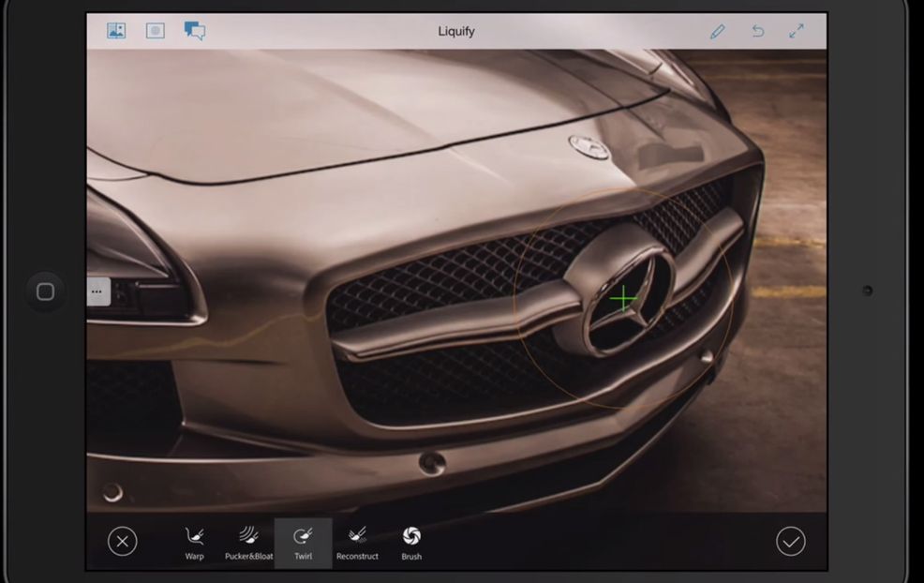Select the Warp tool
924x583 pixels.
[x=195, y=544]
